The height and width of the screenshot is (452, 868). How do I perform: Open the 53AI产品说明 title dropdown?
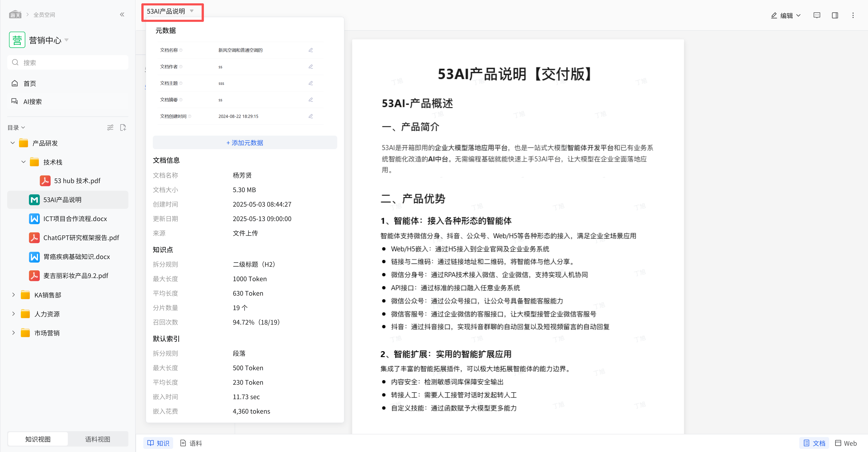click(x=170, y=11)
